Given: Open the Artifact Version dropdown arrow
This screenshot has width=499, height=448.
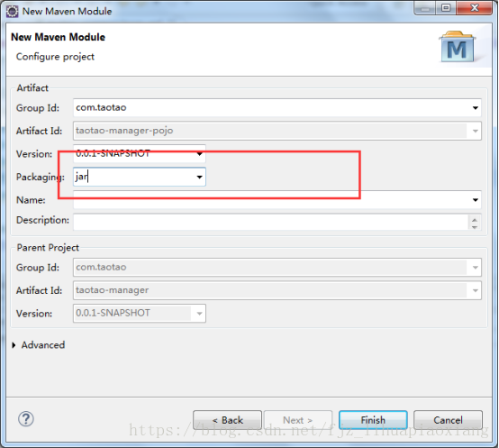Looking at the screenshot, I should pos(200,154).
